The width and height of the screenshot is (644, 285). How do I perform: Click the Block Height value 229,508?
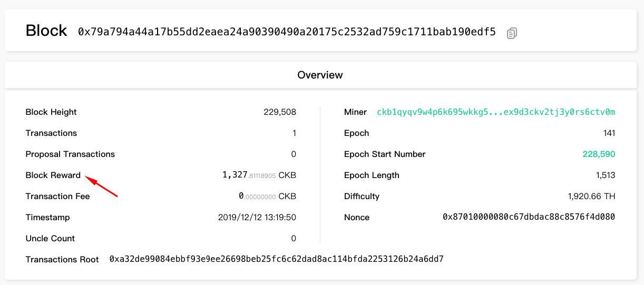[280, 112]
